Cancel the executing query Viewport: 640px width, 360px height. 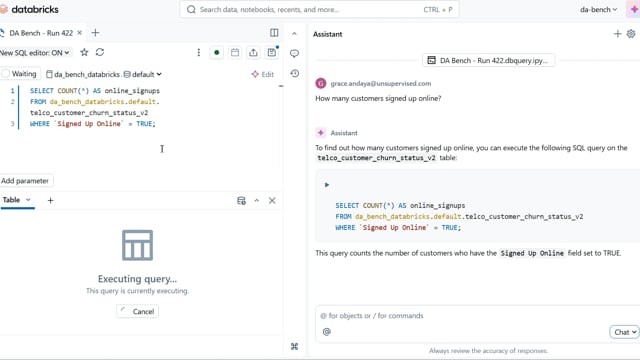click(x=138, y=311)
